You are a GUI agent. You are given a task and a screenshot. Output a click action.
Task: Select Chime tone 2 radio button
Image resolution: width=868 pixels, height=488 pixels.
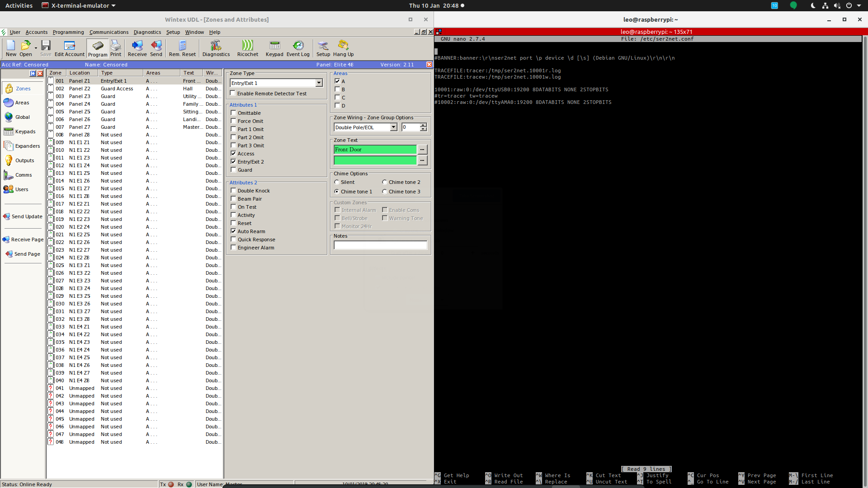384,182
